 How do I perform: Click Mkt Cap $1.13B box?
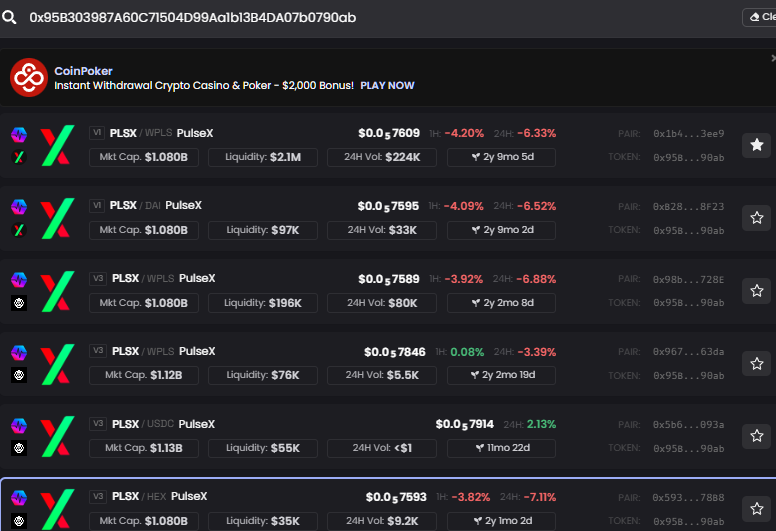point(144,448)
